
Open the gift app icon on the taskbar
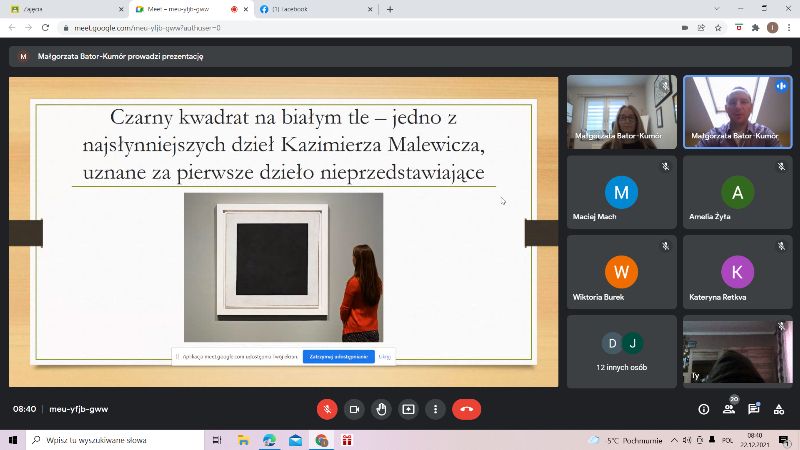[x=347, y=440]
